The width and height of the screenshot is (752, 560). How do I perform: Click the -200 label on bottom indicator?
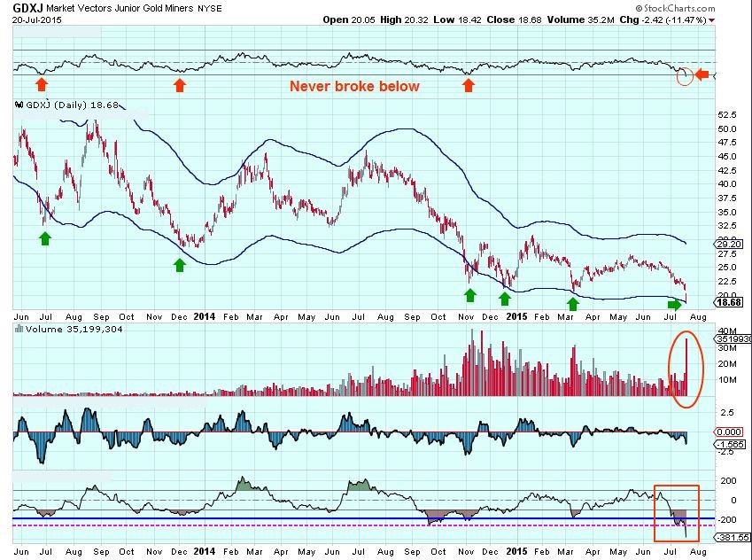pos(727,520)
